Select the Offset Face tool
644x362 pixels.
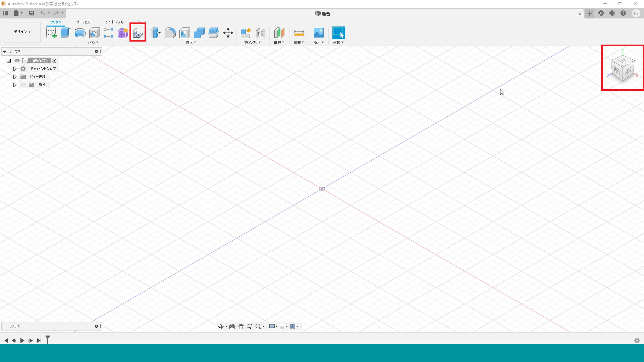(213, 33)
